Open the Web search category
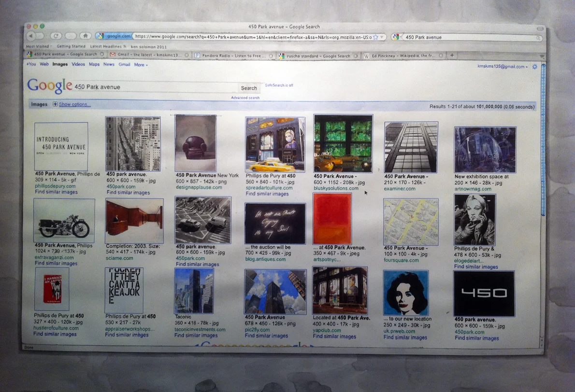 [x=44, y=64]
